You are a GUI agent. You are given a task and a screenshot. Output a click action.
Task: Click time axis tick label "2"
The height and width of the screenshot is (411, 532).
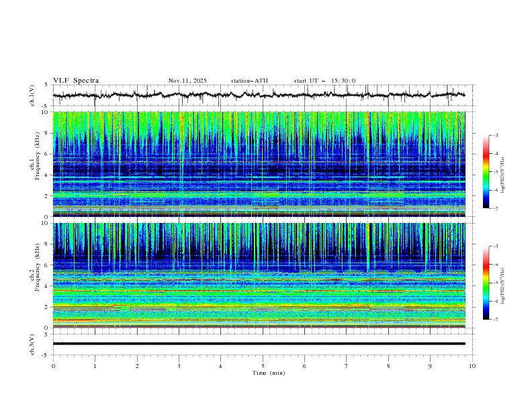click(x=137, y=366)
